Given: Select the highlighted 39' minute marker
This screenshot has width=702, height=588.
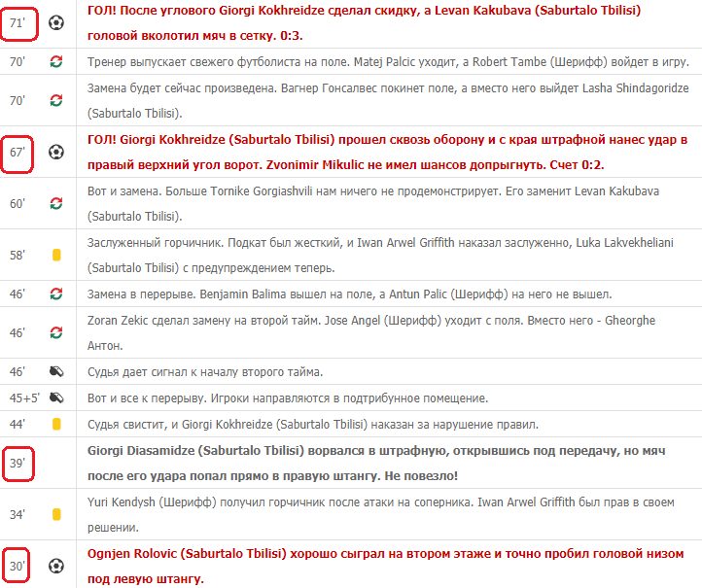Looking at the screenshot, I should pos(18,463).
